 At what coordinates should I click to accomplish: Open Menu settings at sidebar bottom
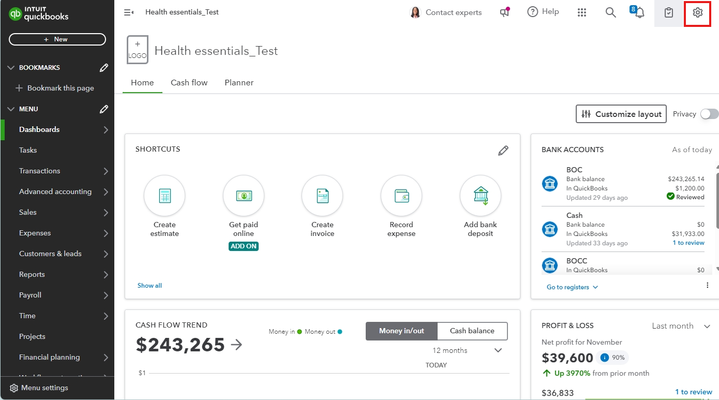(39, 388)
